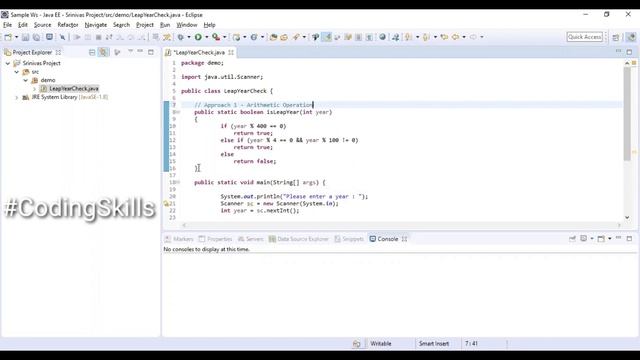The height and width of the screenshot is (360, 640).
Task: Select the LeapYearCheck.java editor tab
Action: coord(199,52)
